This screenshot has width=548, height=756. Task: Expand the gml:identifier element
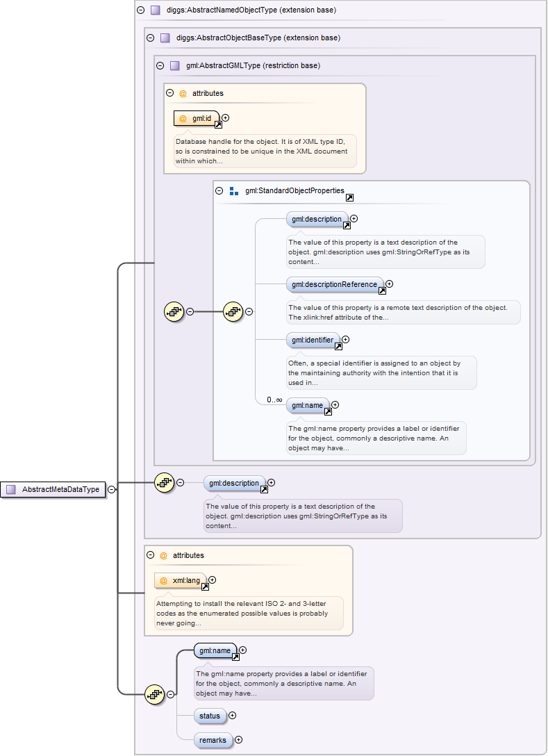[345, 340]
